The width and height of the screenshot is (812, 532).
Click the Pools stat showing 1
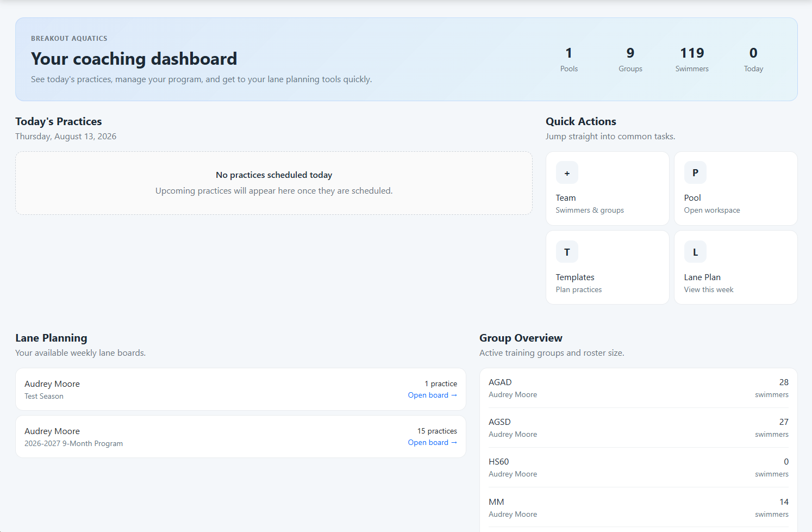pos(569,60)
